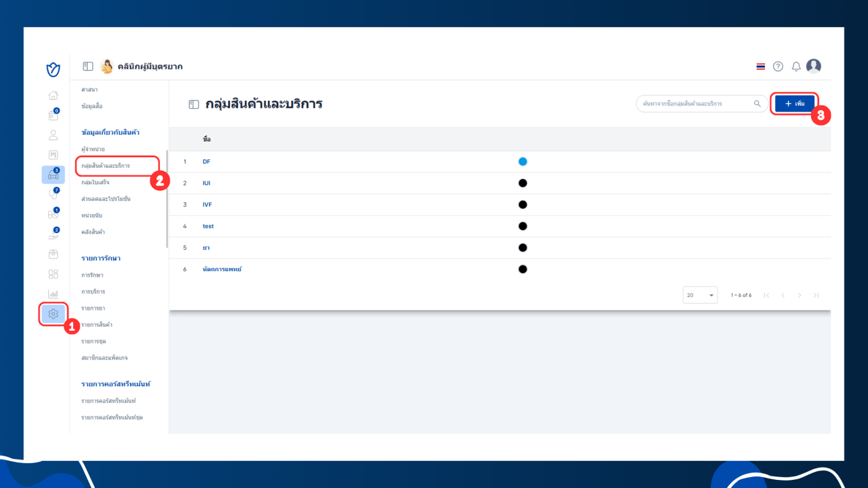Open the bed icon with badge 3

[53, 175]
